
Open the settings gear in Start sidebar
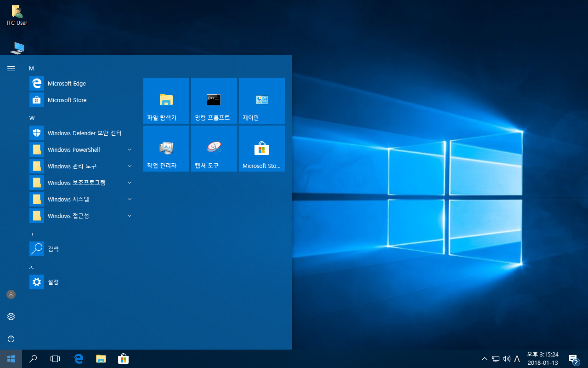pyautogui.click(x=11, y=316)
